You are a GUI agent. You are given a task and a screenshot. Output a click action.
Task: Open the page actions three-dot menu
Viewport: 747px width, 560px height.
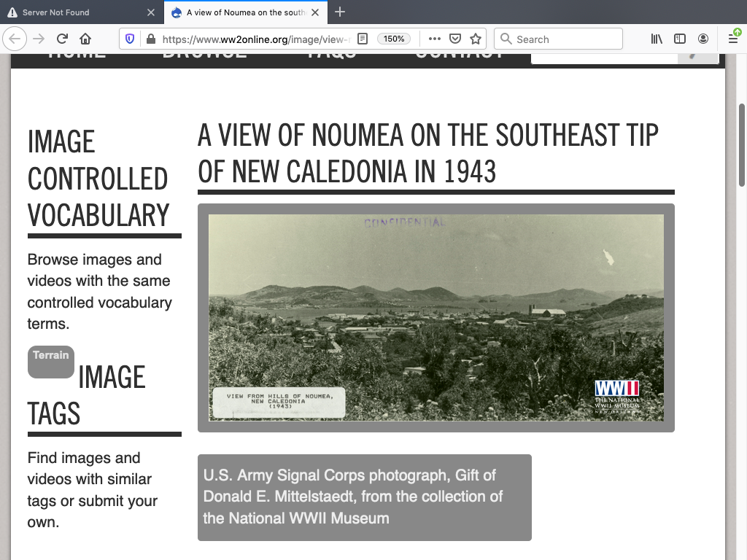point(434,39)
